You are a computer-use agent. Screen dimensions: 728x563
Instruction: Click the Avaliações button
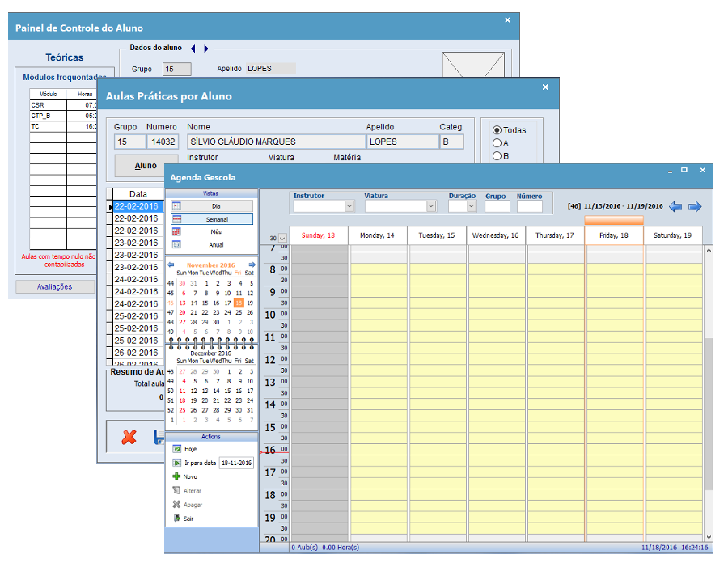click(x=55, y=286)
